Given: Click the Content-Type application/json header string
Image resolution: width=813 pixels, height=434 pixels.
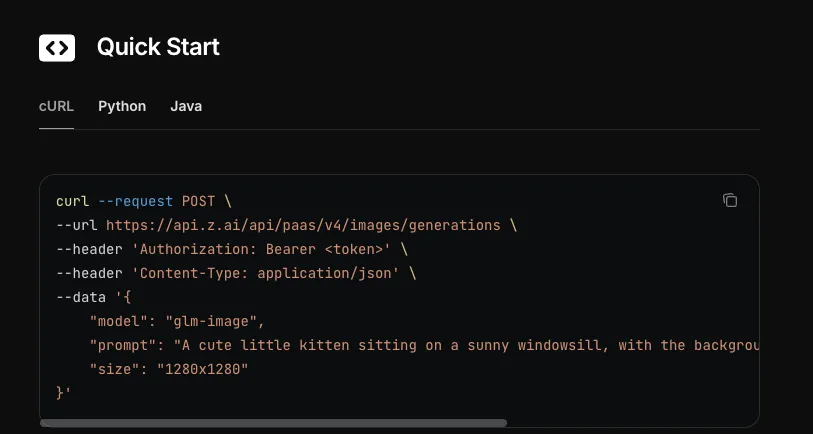Looking at the screenshot, I should tap(269, 273).
